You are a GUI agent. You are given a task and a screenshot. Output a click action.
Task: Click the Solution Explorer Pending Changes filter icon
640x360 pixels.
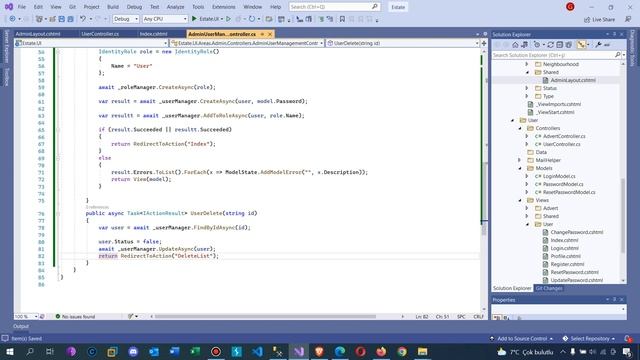point(537,45)
